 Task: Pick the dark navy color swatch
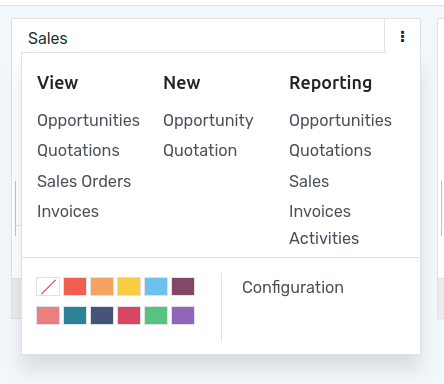tap(102, 315)
